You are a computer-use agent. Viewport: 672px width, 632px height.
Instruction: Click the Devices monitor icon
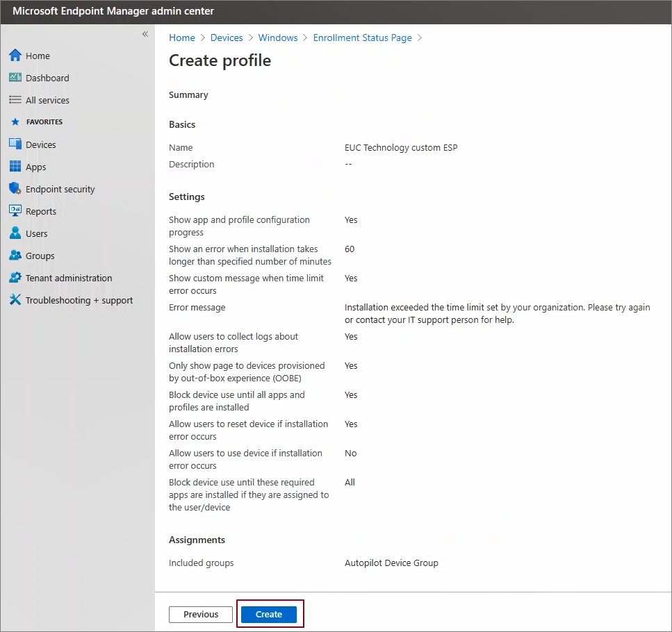(x=15, y=144)
